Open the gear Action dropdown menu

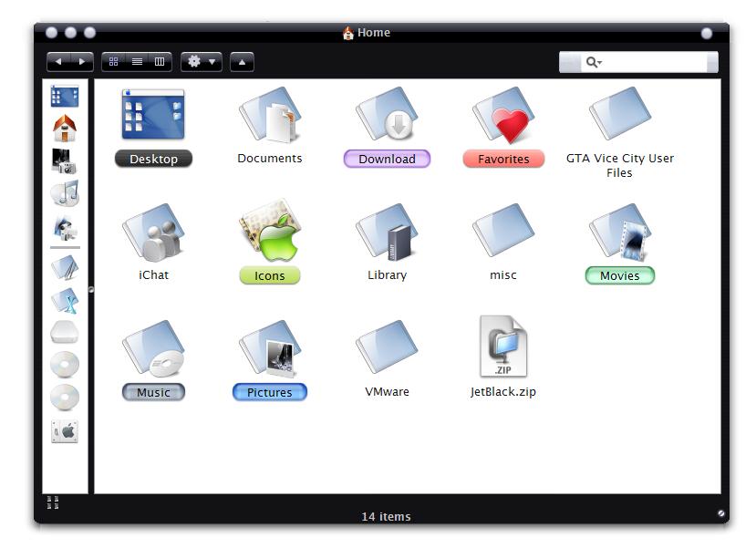tap(202, 62)
